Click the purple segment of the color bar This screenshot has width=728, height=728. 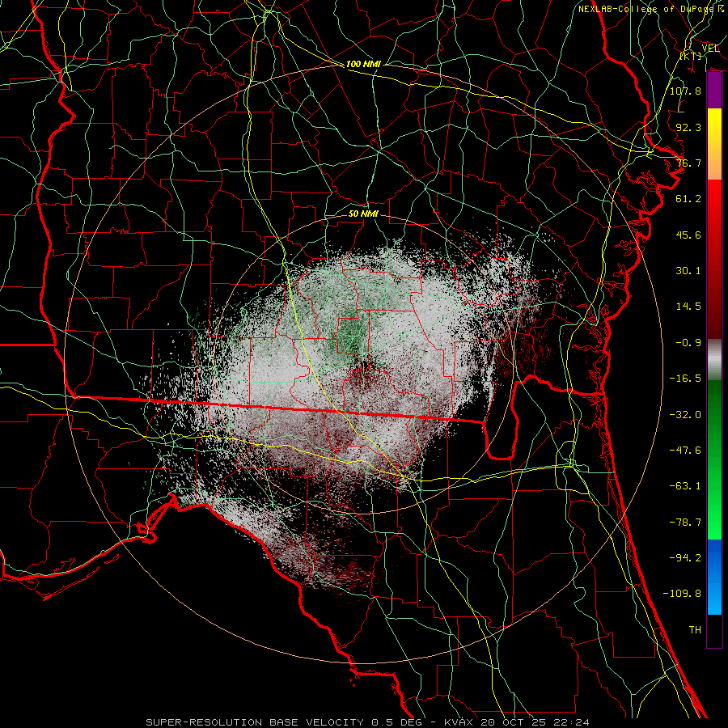click(714, 91)
